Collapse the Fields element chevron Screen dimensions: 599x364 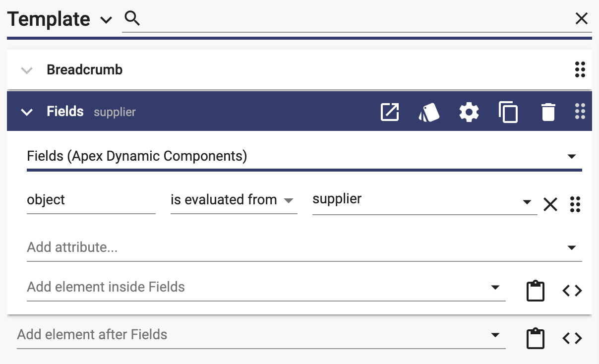click(27, 112)
